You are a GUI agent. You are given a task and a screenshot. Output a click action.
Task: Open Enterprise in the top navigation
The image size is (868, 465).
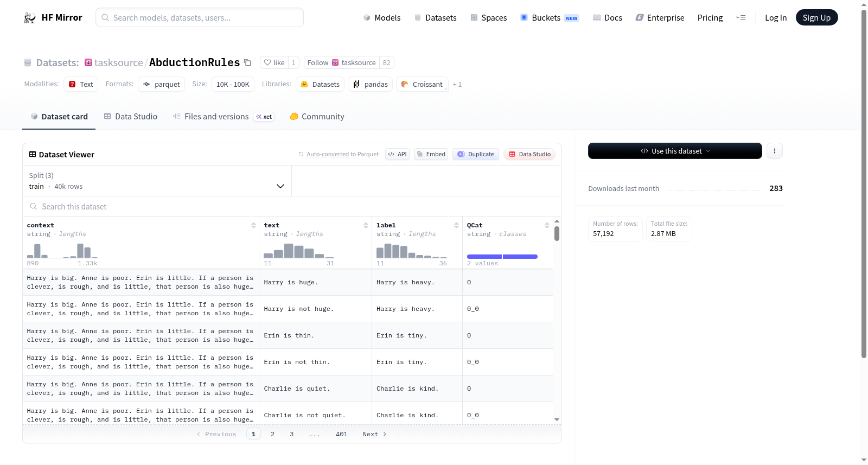click(660, 17)
